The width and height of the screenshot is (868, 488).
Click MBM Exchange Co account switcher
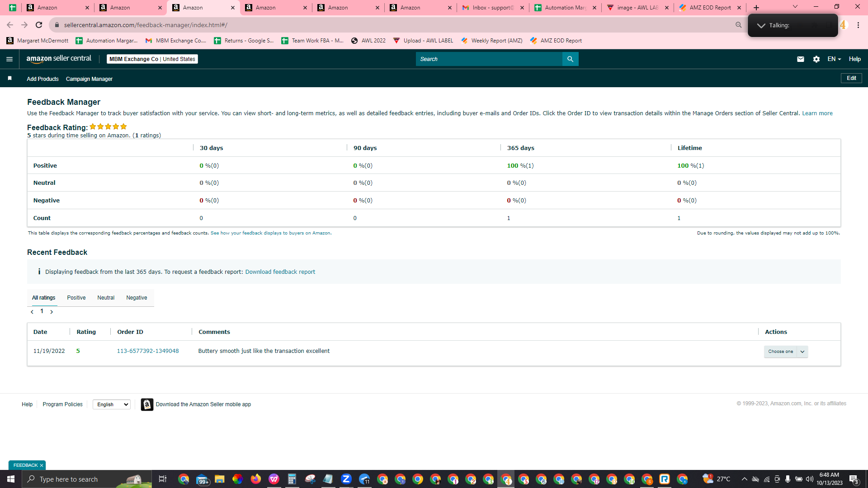coord(152,59)
